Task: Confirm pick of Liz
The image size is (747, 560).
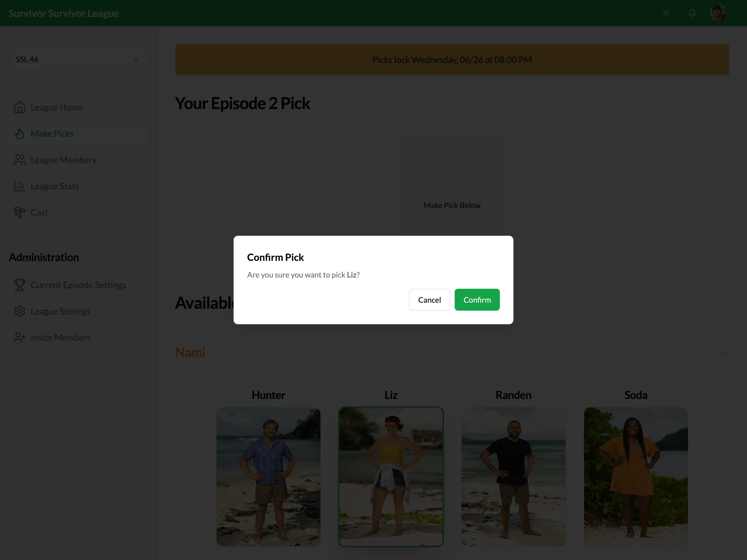Action: (x=477, y=299)
